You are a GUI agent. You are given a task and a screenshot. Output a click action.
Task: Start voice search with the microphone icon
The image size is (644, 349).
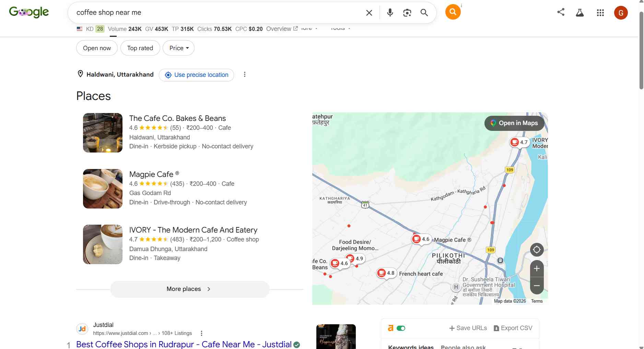(x=390, y=13)
